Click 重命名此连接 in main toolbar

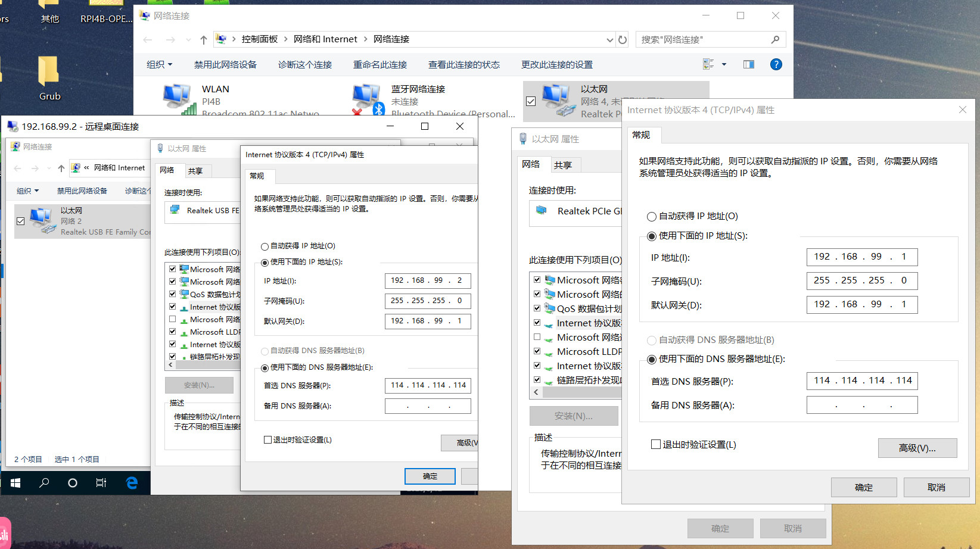(x=380, y=64)
